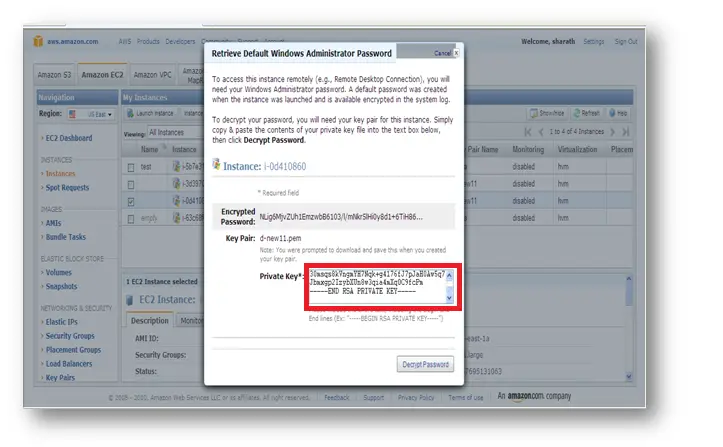The image size is (723, 447).
Task: Click the EC2 Instance server icon in details
Action: tap(130, 300)
